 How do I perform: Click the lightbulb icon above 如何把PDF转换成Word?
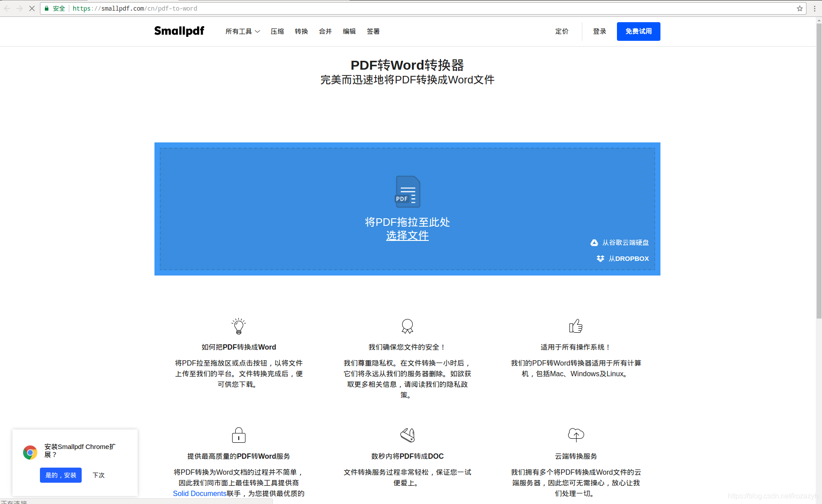tap(239, 326)
